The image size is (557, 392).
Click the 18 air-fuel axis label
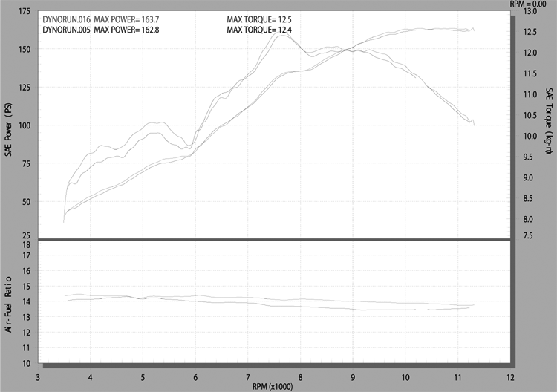pos(27,245)
